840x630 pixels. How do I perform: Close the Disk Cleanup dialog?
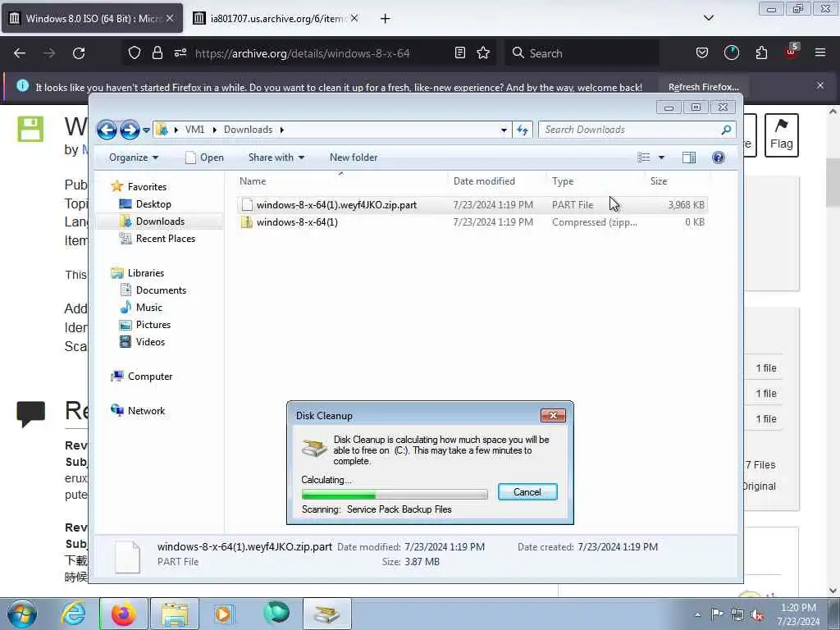pos(553,415)
